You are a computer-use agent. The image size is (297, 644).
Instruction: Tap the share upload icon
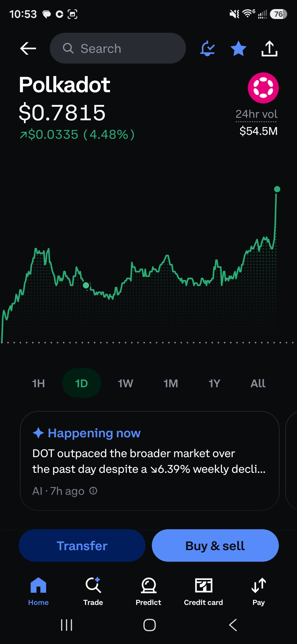pyautogui.click(x=269, y=48)
